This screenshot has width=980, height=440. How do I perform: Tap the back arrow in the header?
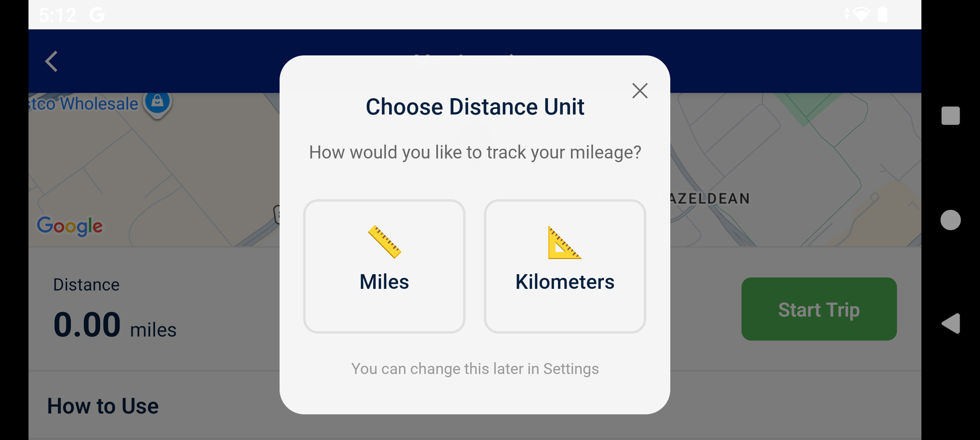(52, 62)
